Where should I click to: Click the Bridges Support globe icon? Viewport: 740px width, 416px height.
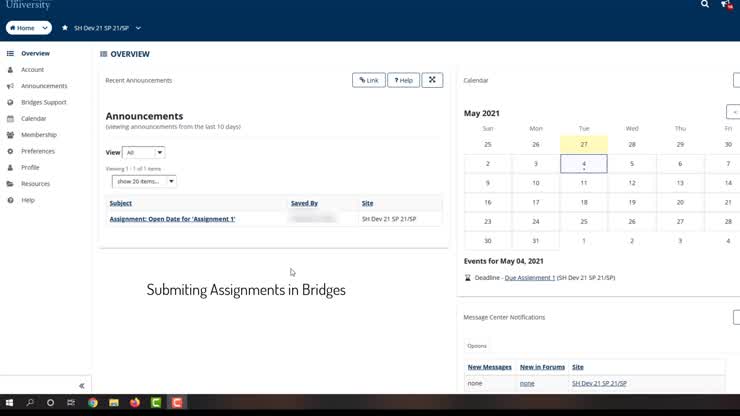point(10,102)
